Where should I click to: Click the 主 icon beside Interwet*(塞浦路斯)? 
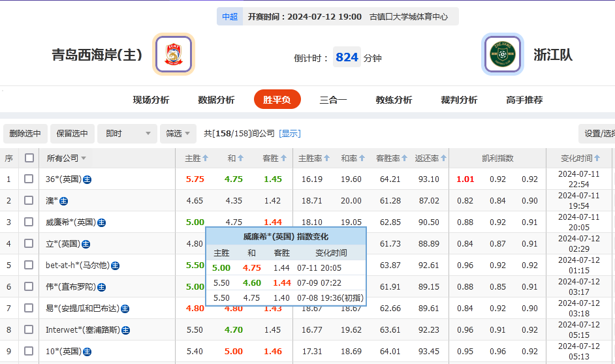pos(125,330)
